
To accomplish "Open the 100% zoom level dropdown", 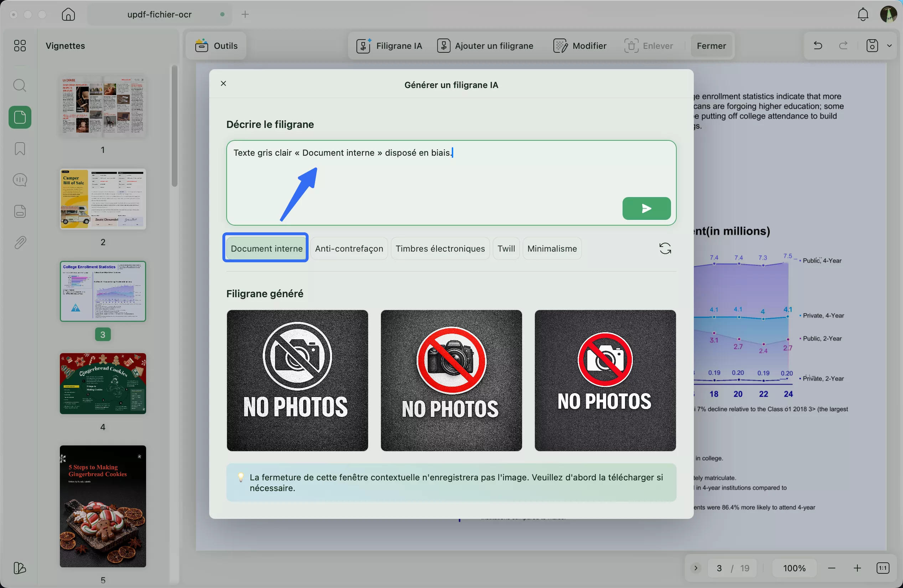I will click(x=794, y=568).
